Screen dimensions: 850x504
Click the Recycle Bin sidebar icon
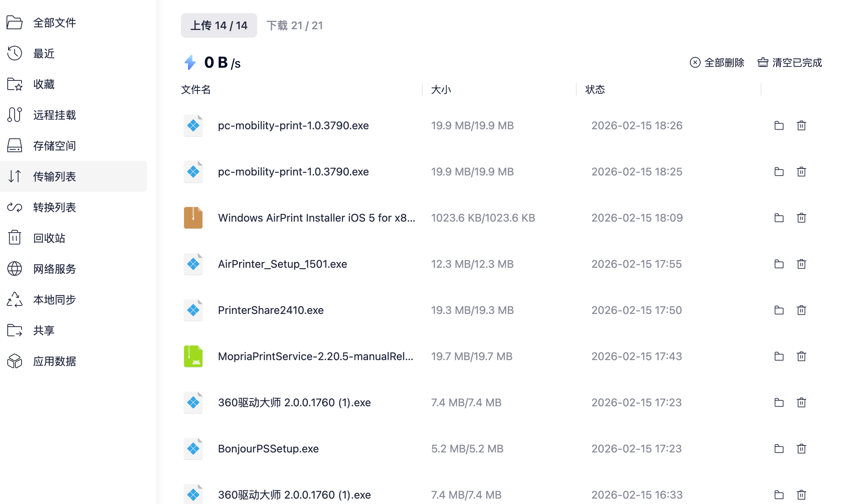[x=15, y=238]
